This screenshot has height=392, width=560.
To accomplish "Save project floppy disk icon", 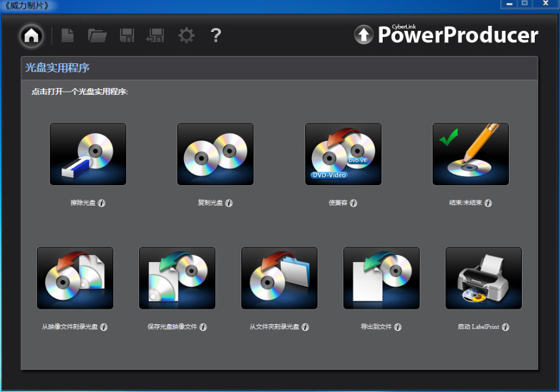I will 127,36.
